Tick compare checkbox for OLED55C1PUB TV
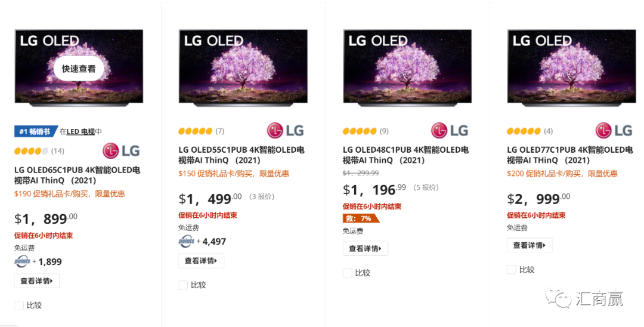Image resolution: width=644 pixels, height=327 pixels. 183,285
